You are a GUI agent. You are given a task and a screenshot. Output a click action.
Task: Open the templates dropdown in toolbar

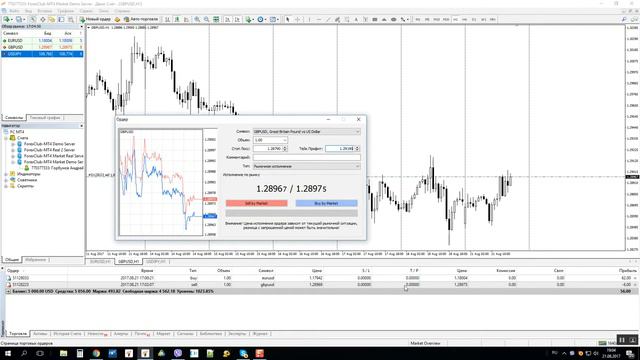(273, 19)
